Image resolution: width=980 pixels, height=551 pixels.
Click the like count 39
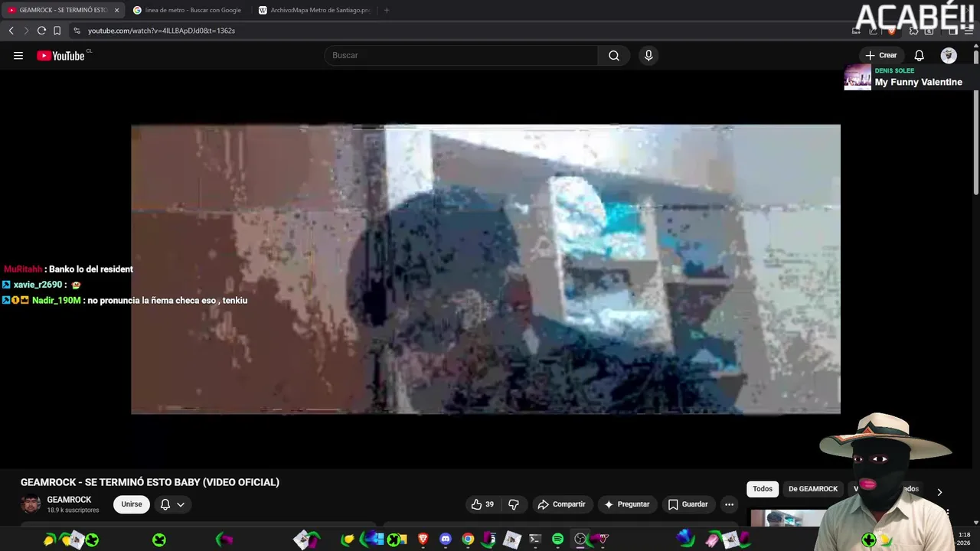[x=489, y=504]
